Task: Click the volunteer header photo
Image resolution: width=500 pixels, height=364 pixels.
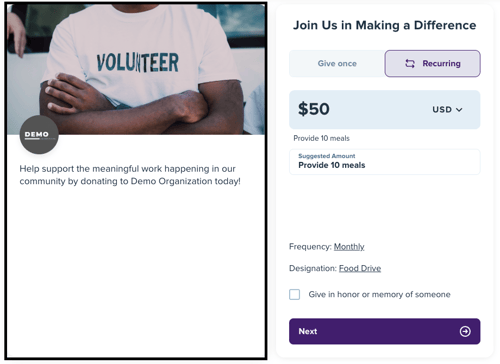Action: 136,69
